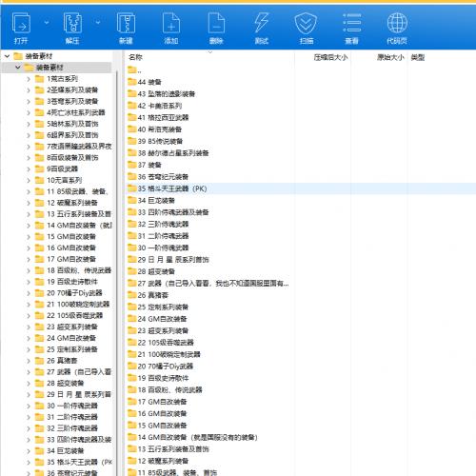
Task: Expand the 14 GM自改装备 tree folder
Action: pos(29,226)
